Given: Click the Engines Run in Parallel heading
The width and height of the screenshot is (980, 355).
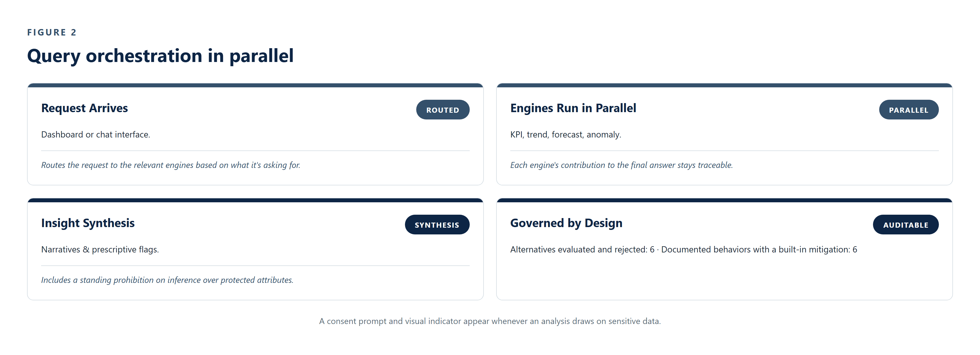Looking at the screenshot, I should pyautogui.click(x=573, y=108).
